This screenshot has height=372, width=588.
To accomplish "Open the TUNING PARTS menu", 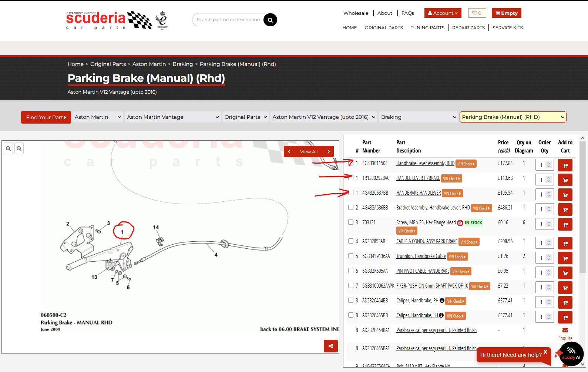I will 427,27.
